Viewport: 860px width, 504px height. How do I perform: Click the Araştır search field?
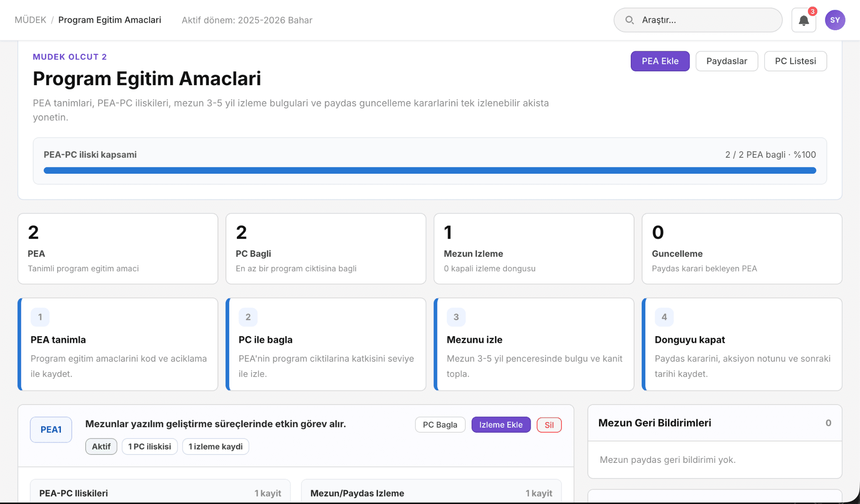pos(698,20)
